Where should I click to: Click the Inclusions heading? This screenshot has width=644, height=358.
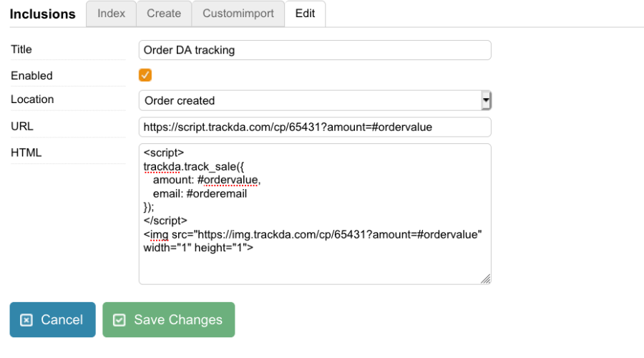click(x=43, y=14)
